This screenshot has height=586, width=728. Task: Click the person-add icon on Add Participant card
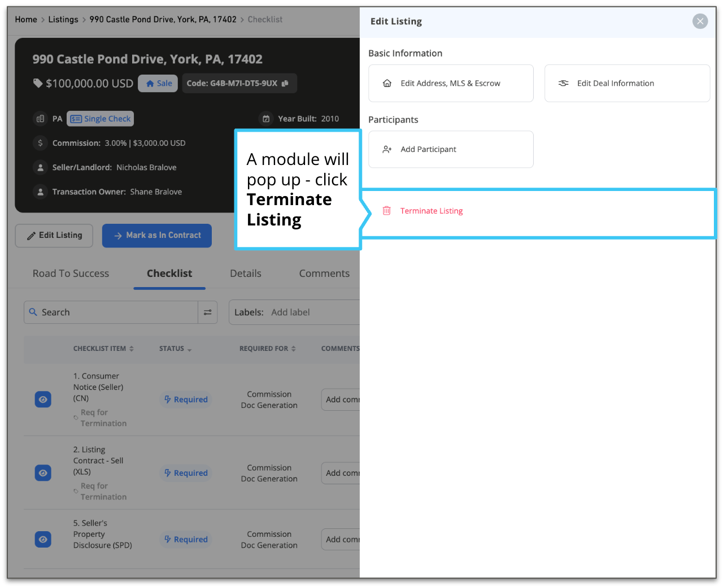point(387,149)
